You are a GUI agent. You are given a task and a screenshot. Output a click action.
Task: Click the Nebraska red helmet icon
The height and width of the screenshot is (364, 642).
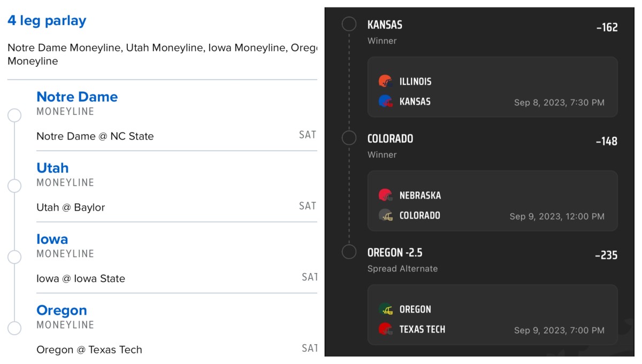point(386,195)
